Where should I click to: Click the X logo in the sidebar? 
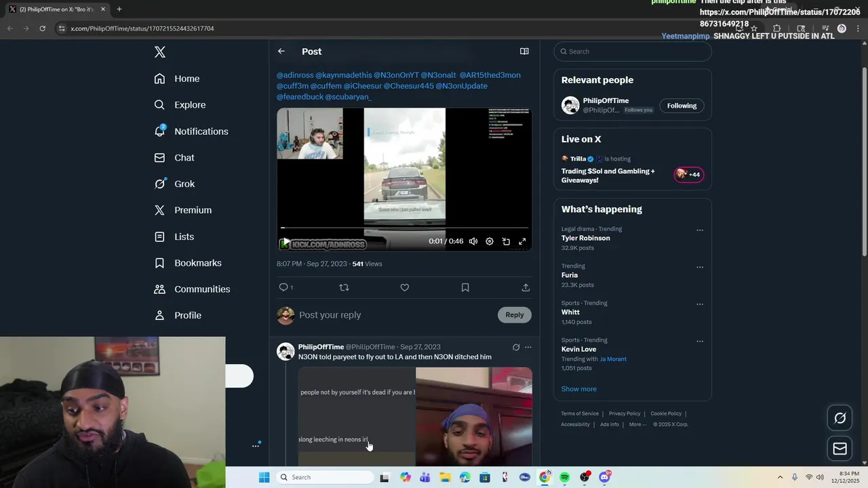pyautogui.click(x=160, y=52)
